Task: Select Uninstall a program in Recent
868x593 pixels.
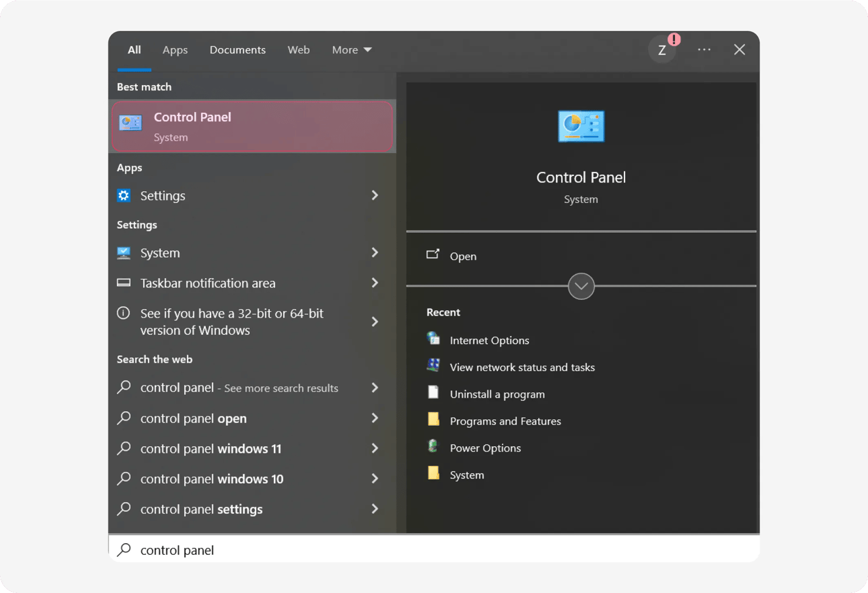Action: point(497,394)
